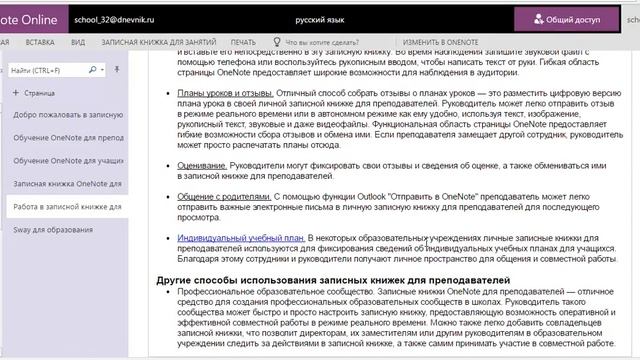Click the school_32@dnevnik.ru account label

pyautogui.click(x=114, y=20)
